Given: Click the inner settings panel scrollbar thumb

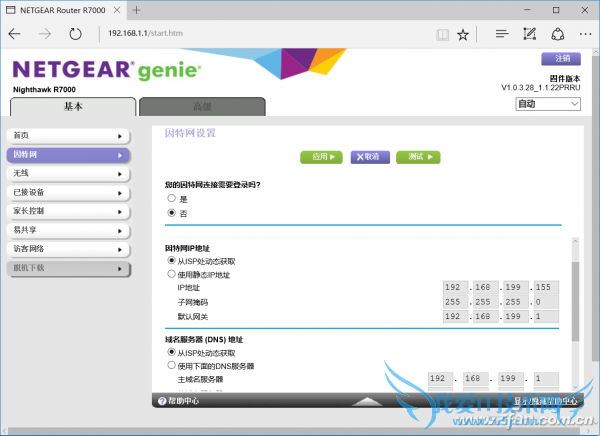Looking at the screenshot, I should (575, 302).
